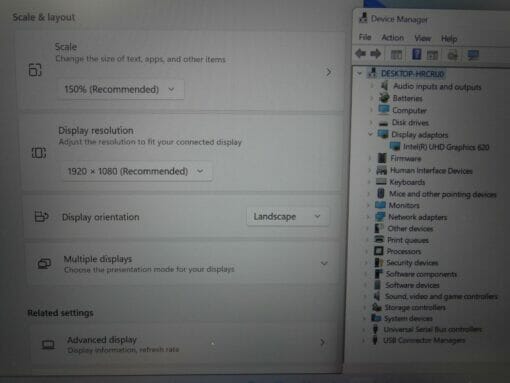Click the Forward arrow in Device Manager toolbar
The image size is (510, 383).
click(376, 54)
